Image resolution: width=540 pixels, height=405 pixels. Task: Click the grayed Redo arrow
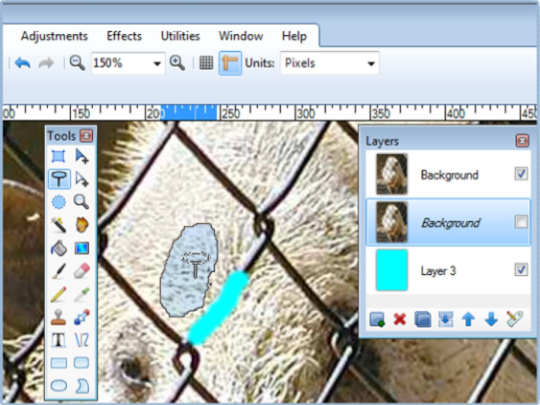(46, 63)
